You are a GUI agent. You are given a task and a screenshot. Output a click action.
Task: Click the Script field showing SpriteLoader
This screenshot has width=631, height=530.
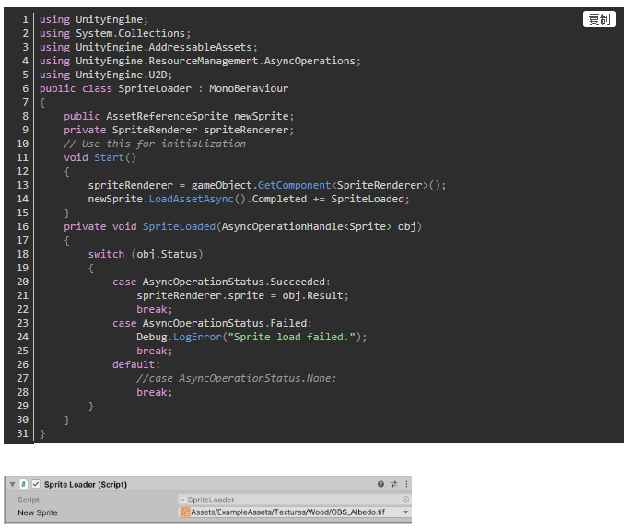coord(294,499)
